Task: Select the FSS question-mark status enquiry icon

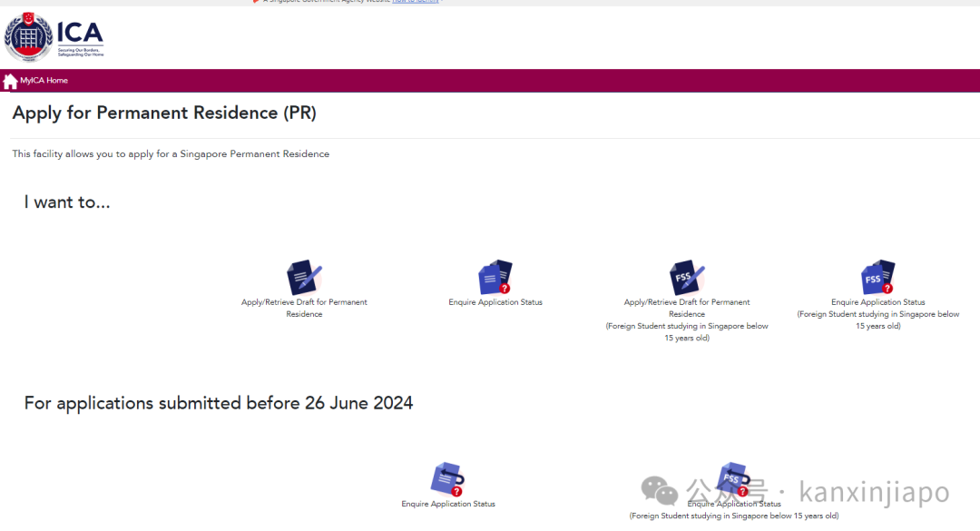Action: tap(877, 277)
